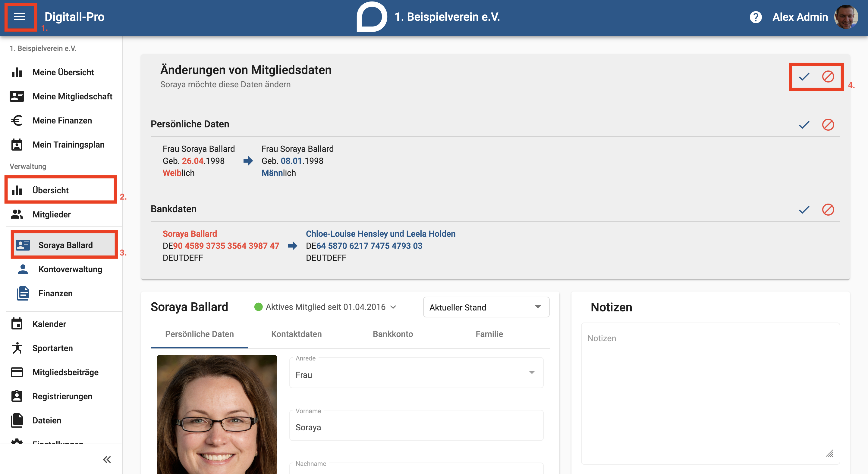868x474 pixels.
Task: Click the Änderungen von Mitgliedsdaten heading
Action: [246, 70]
